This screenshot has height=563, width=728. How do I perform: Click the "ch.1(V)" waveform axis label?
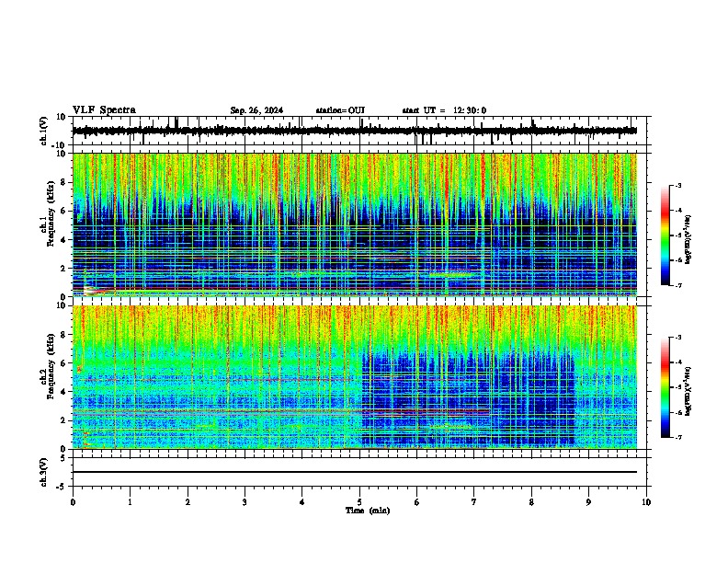point(44,131)
